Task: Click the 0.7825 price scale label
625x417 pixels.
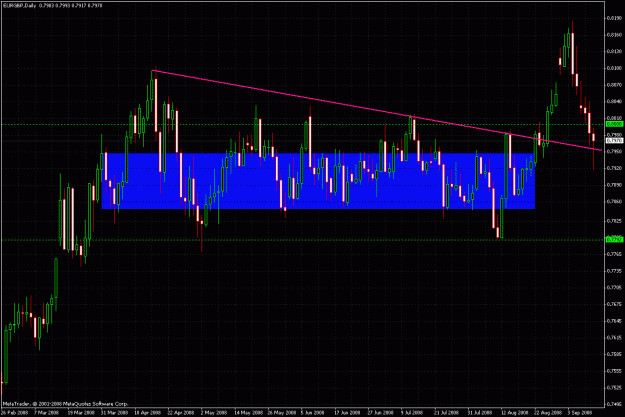Action: [x=615, y=221]
